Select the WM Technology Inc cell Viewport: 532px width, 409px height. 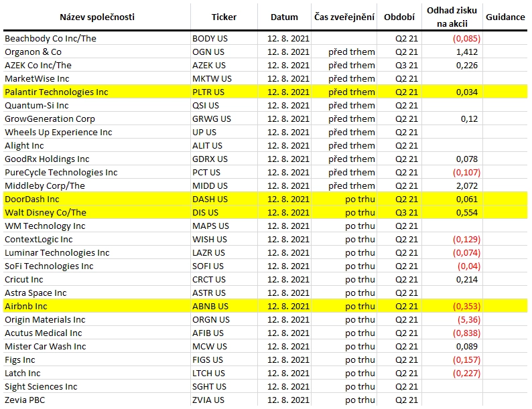(96, 226)
